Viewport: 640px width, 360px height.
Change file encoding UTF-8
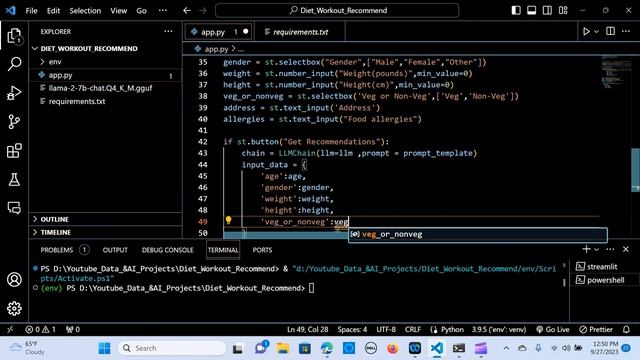(386, 329)
